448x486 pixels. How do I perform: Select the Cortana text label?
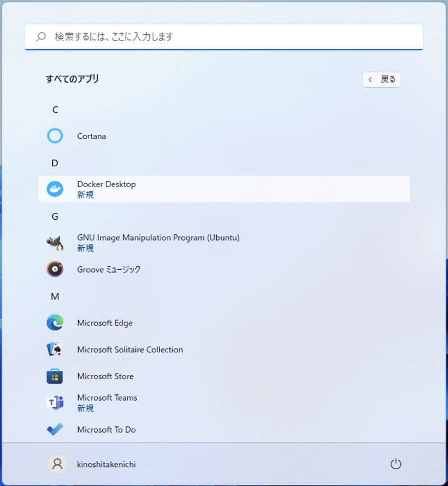pyautogui.click(x=92, y=136)
